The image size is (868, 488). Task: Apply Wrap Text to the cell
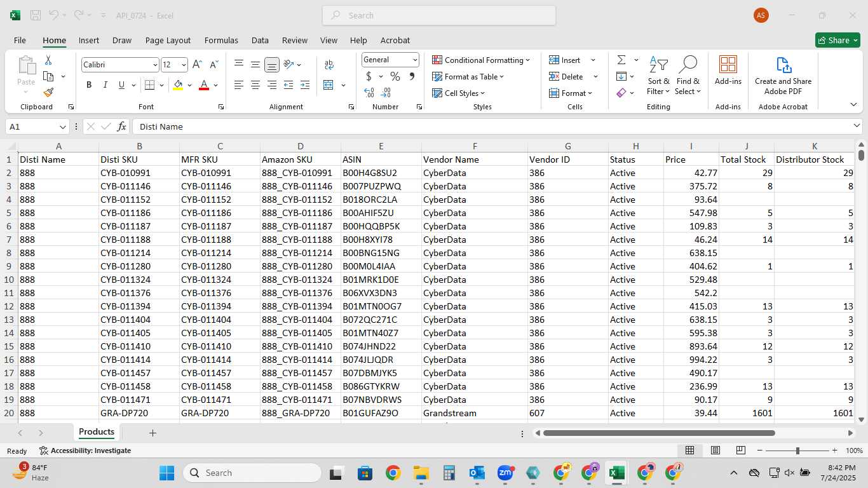(329, 64)
